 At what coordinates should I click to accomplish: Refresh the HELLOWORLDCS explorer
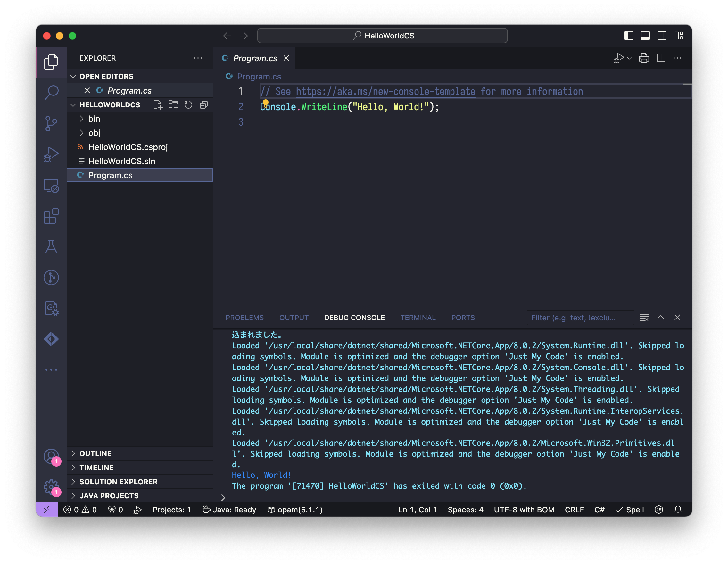pyautogui.click(x=188, y=105)
